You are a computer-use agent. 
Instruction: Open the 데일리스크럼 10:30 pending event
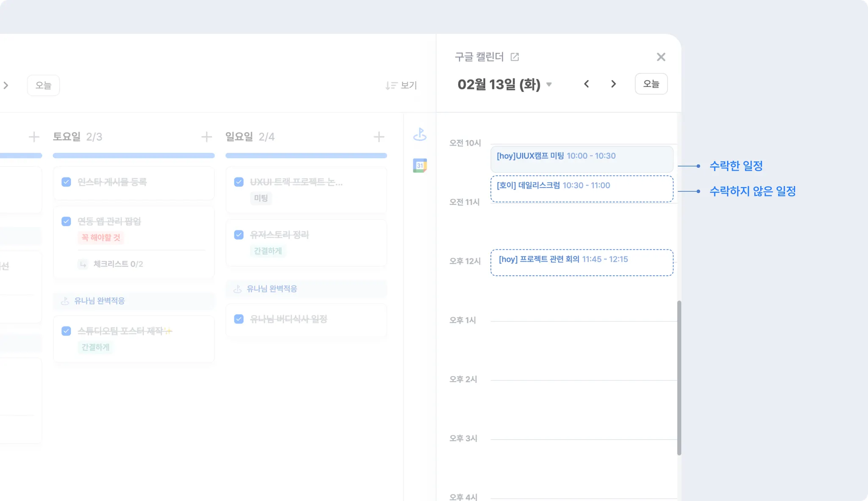tap(581, 189)
